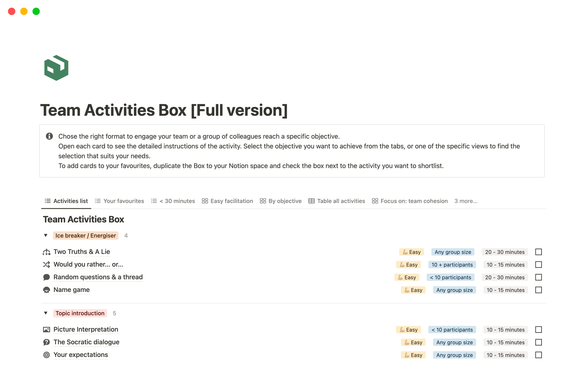588x368 pixels.
Task: Click the green box page icon
Action: tap(56, 68)
